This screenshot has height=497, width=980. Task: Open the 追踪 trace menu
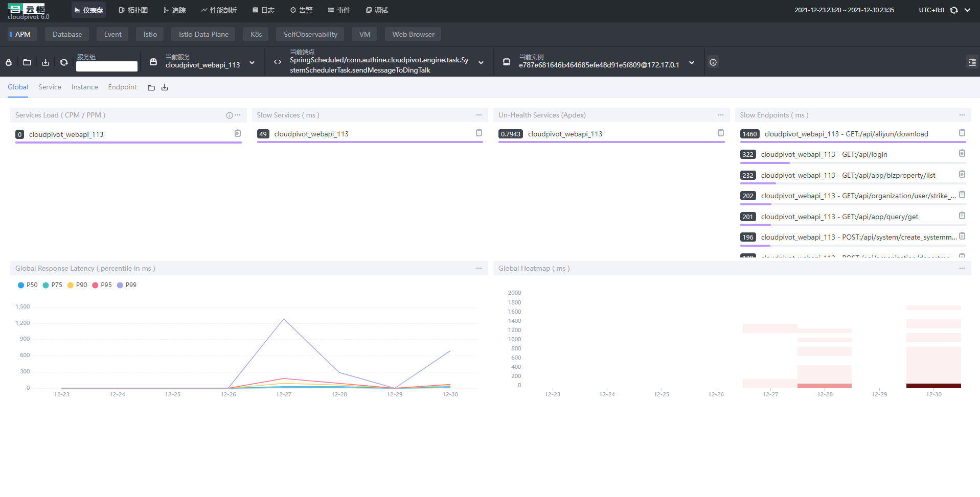point(174,10)
